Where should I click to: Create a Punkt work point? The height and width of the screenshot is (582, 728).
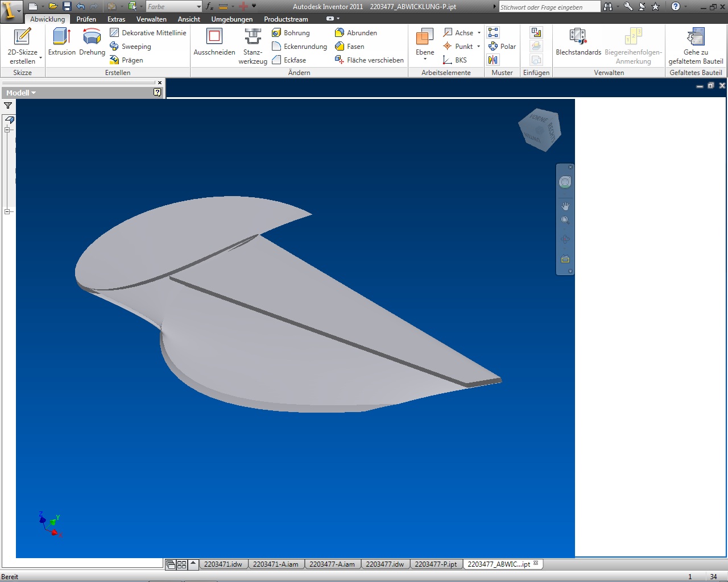(458, 47)
